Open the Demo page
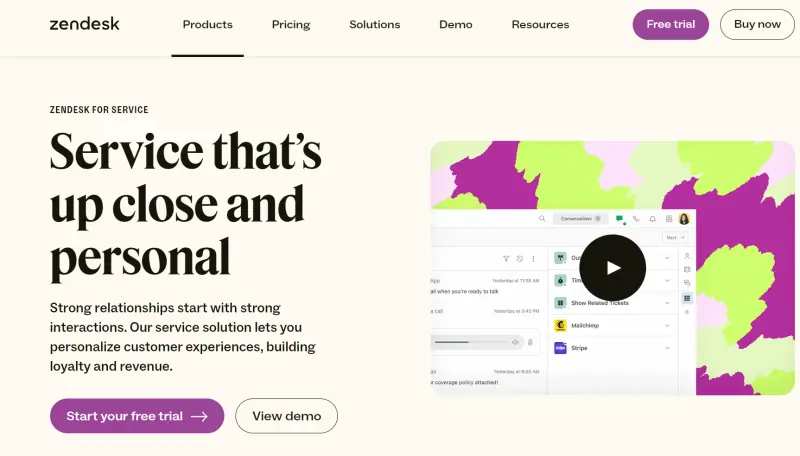800x456 pixels. (x=456, y=24)
